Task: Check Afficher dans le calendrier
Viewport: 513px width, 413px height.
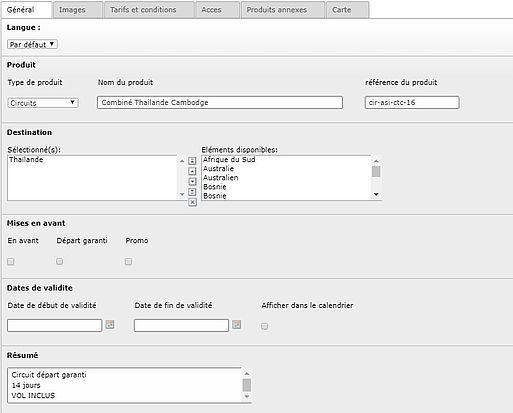Action: coord(265,326)
